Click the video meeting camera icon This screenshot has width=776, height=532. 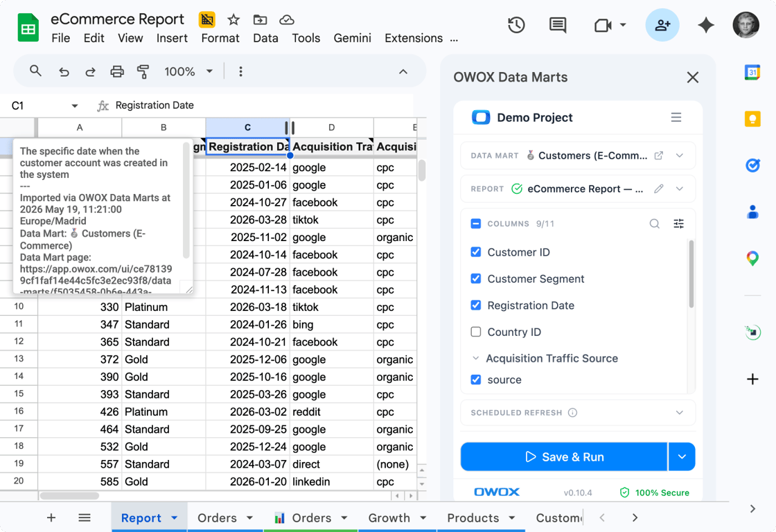603,25
